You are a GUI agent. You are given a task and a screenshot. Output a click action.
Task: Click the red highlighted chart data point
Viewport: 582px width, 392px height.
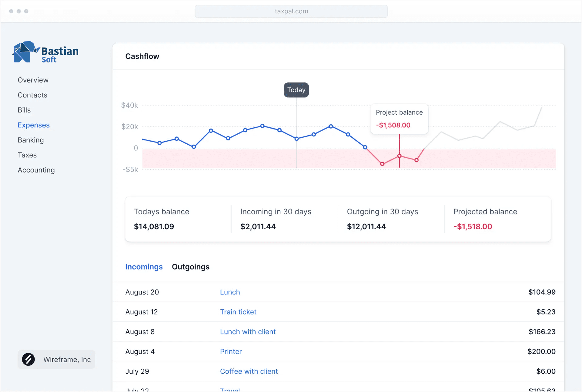coord(400,156)
